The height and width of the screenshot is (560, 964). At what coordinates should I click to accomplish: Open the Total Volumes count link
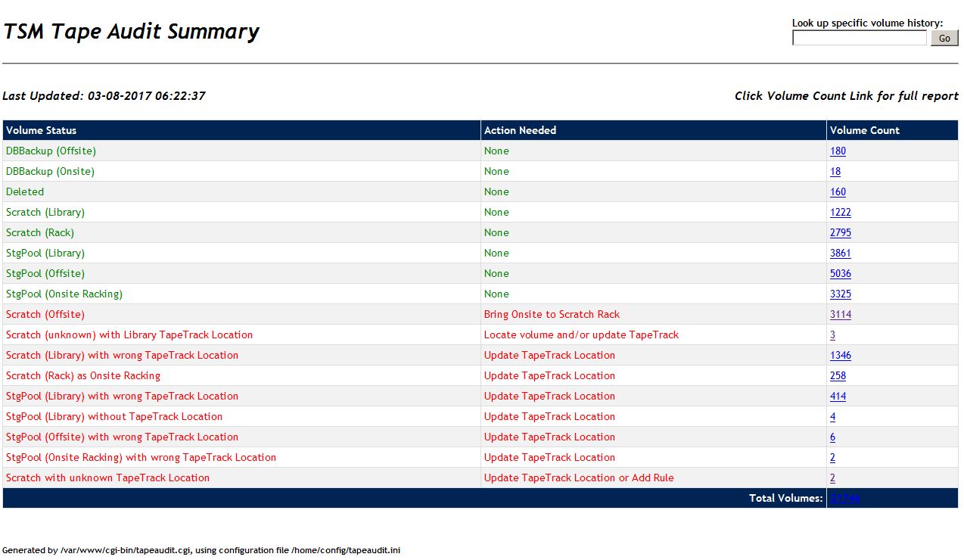coord(844,499)
